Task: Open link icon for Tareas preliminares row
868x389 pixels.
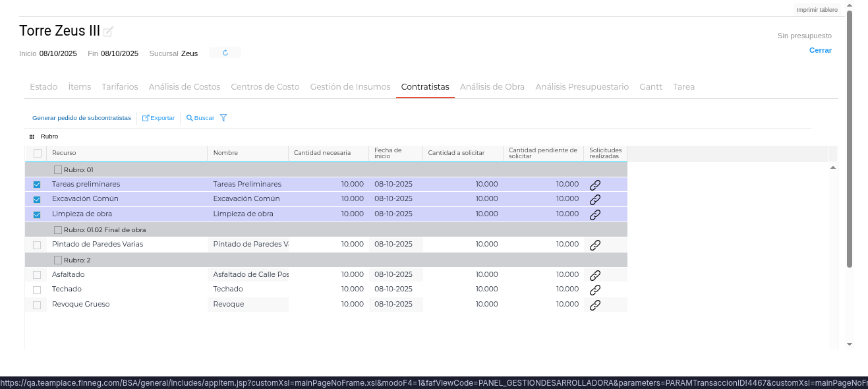Action: click(594, 185)
